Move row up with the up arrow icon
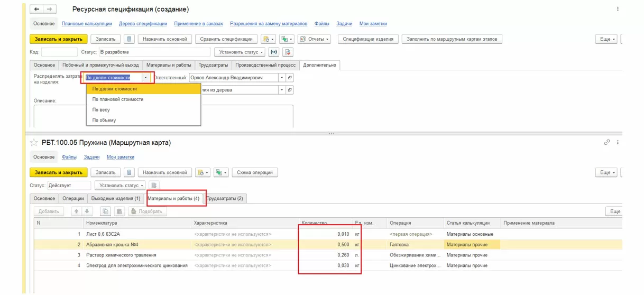Screen dimensions: 644x295 [x=76, y=211]
